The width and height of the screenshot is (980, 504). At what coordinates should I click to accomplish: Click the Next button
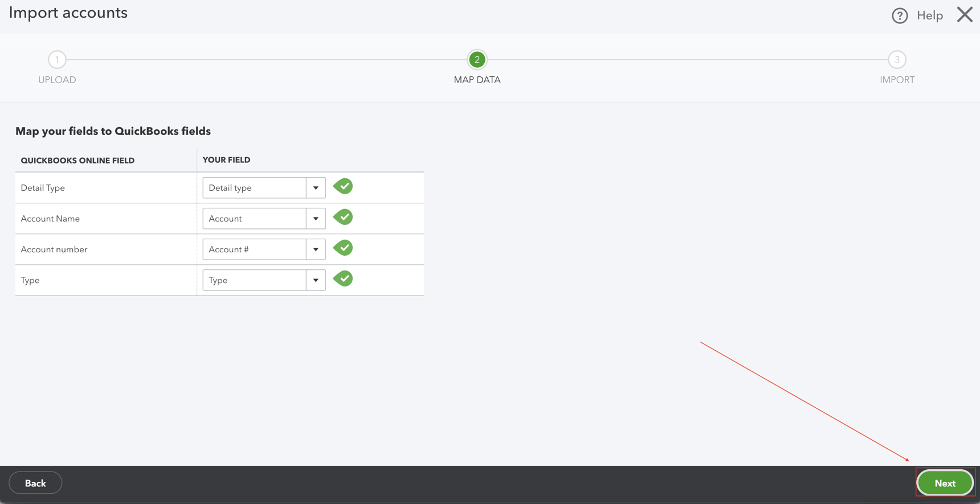point(945,483)
